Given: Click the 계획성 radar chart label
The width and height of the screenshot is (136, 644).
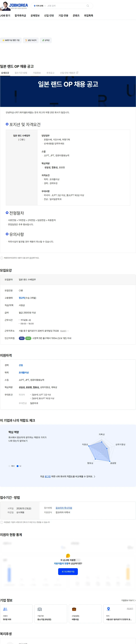Looking at the screenshot, I should (x=102, y=434).
